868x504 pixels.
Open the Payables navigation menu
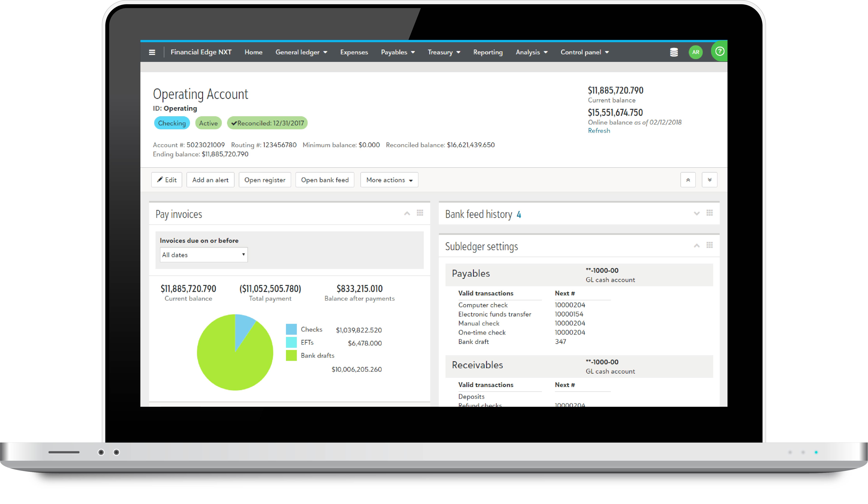tap(398, 52)
